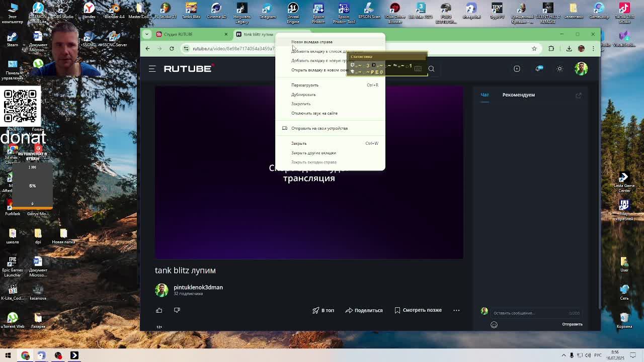This screenshot has height=362, width=644.
Task: Select the Корзина recycle bin icon
Action: (624, 320)
